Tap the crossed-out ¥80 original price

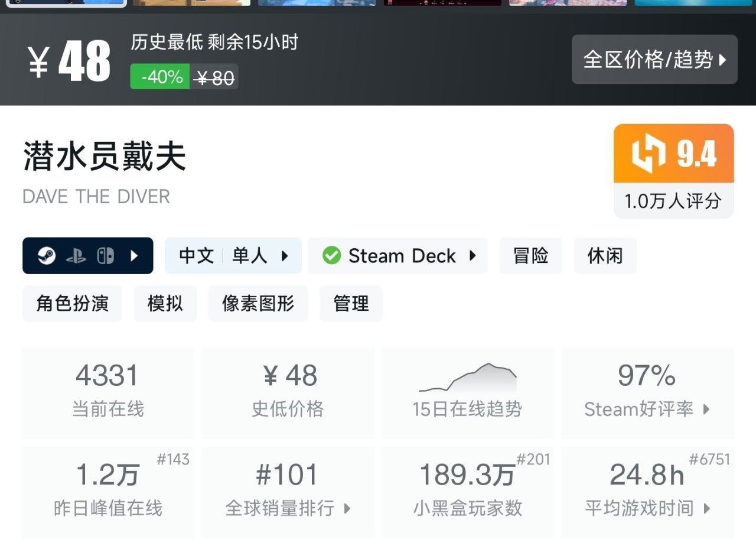(215, 77)
